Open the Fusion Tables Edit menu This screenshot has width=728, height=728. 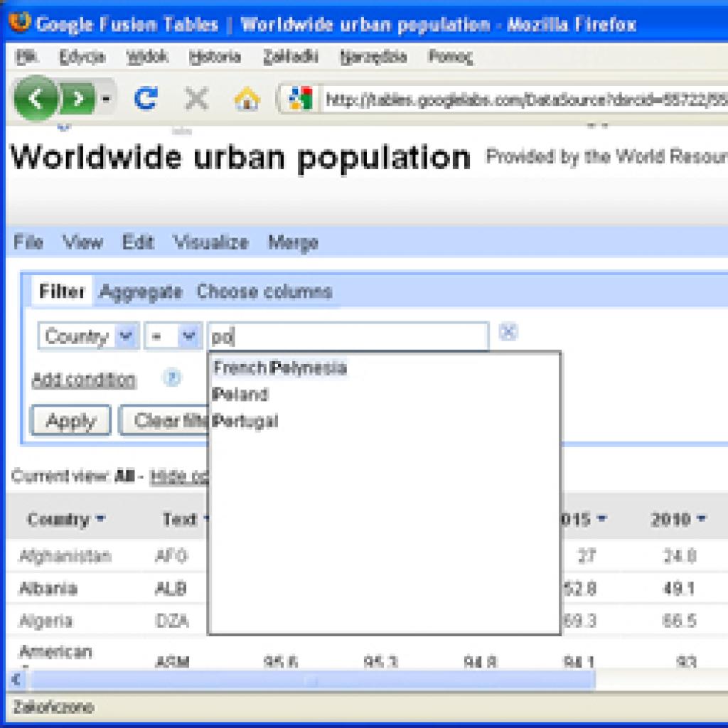[x=138, y=242]
